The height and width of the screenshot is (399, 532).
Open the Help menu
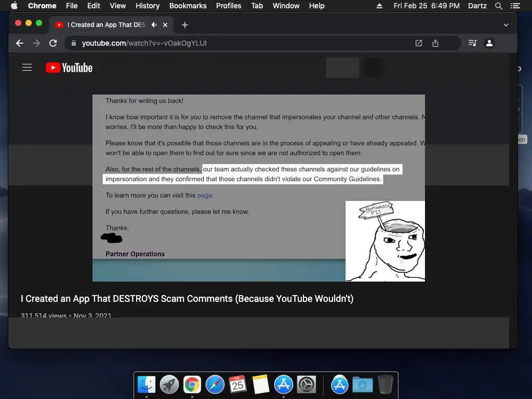click(x=316, y=6)
